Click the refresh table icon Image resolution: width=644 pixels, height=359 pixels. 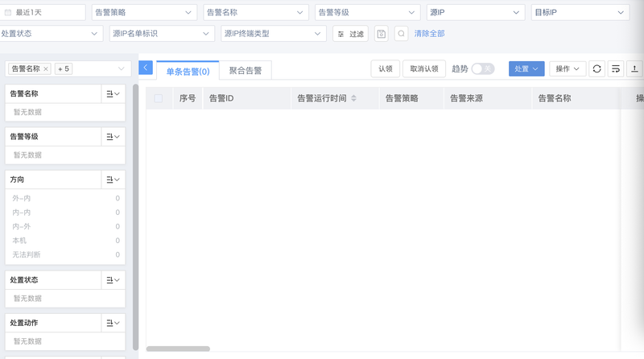click(597, 69)
